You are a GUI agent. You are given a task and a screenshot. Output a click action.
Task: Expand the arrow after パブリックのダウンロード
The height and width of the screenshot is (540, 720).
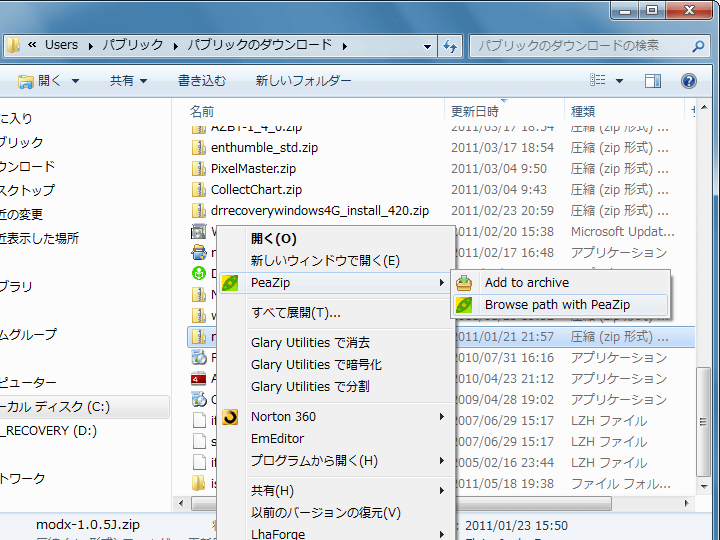344,46
